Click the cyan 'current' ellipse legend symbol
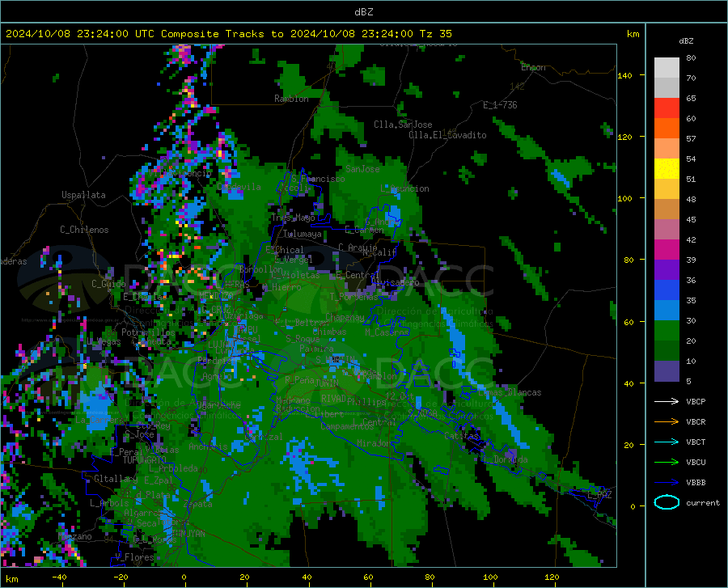This screenshot has width=728, height=588. [667, 502]
